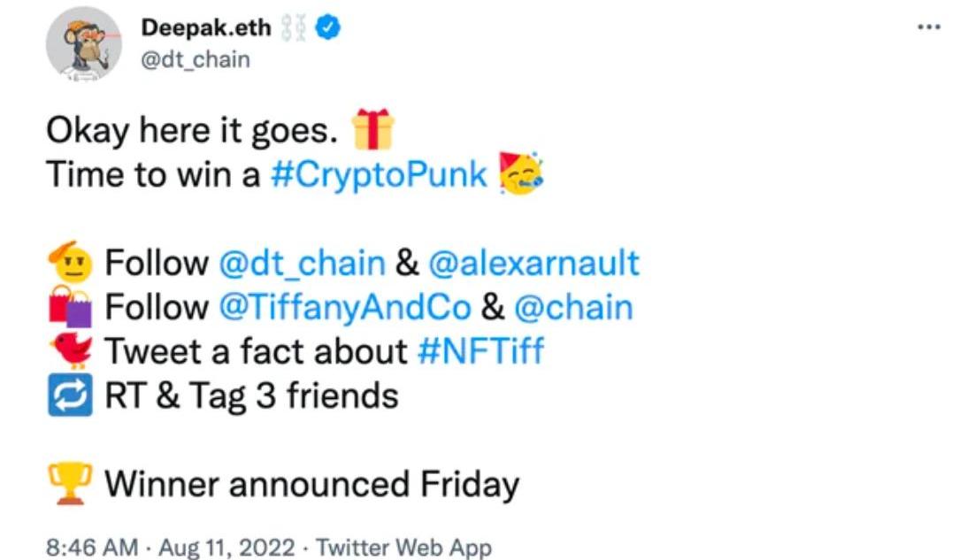
Task: Open the @alexarnault mention
Action: coord(534,264)
